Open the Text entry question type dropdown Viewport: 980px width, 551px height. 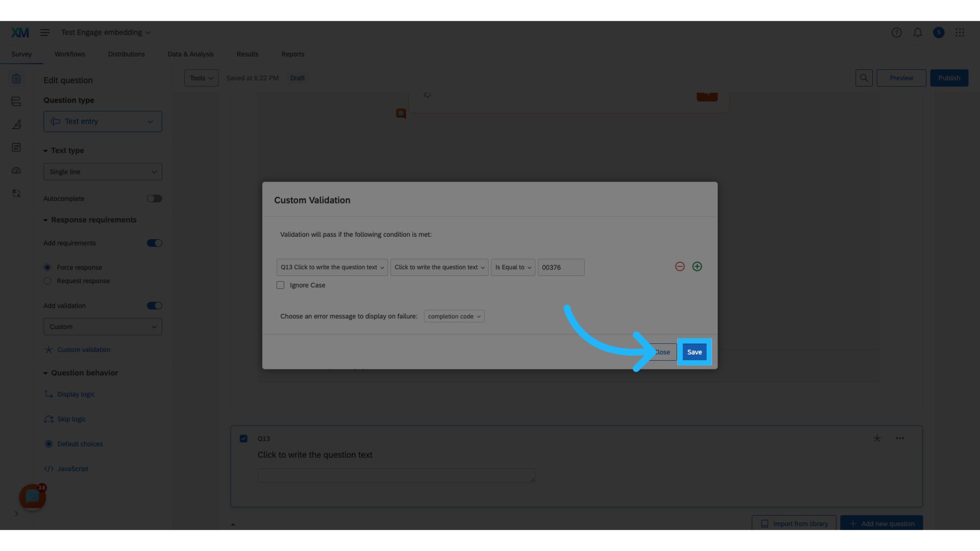tap(103, 121)
